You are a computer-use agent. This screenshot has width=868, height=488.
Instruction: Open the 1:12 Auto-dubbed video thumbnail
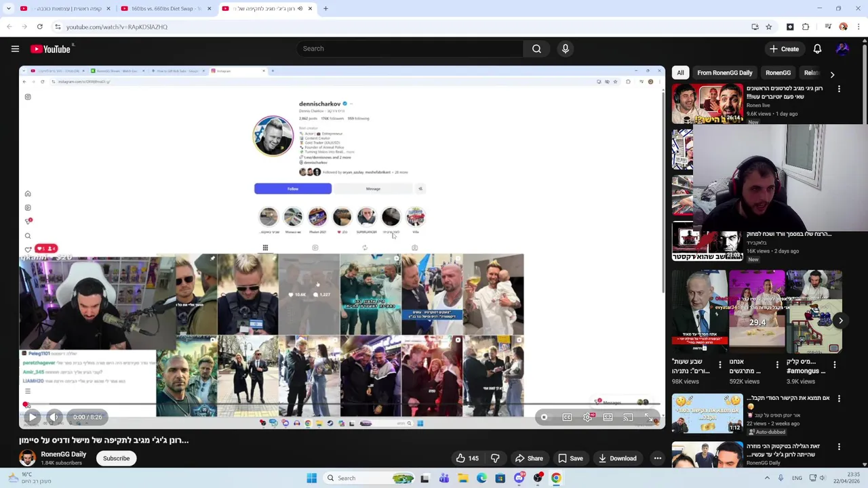[x=707, y=413]
